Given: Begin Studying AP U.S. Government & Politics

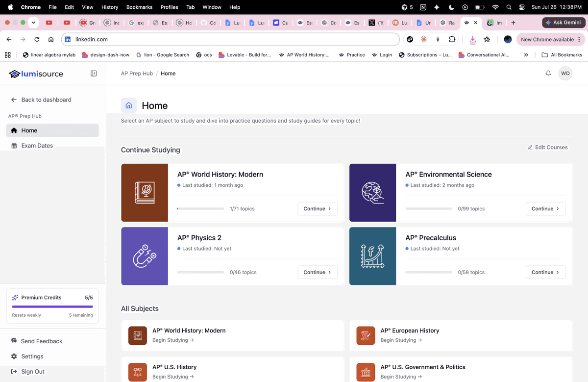Looking at the screenshot, I should (x=401, y=377).
